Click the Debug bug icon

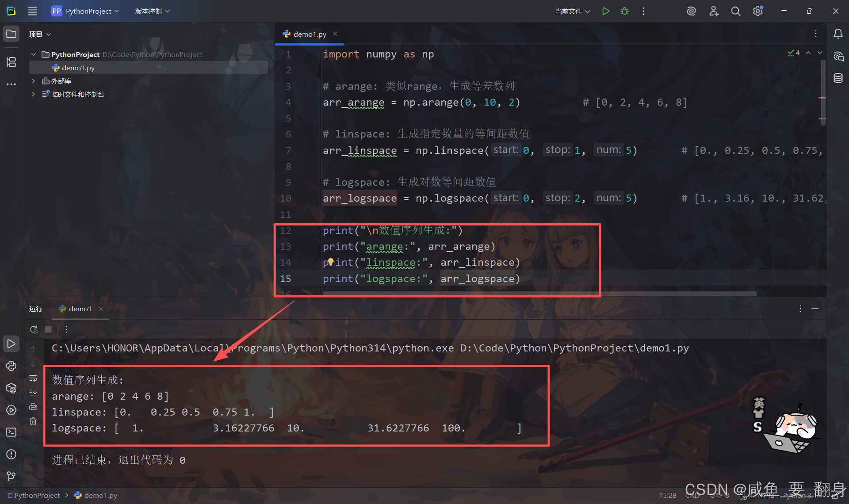[624, 11]
